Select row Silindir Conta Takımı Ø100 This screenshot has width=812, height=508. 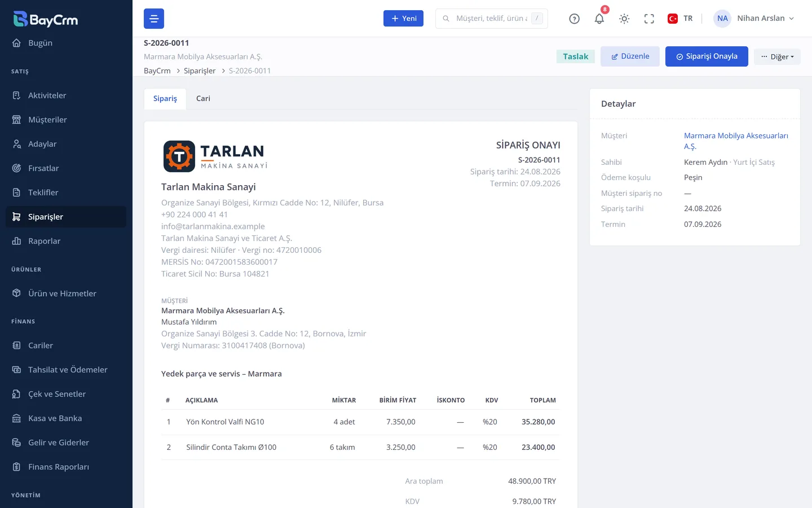pos(360,447)
